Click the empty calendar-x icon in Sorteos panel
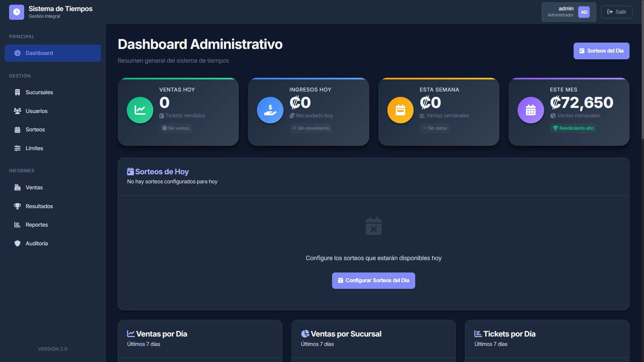Viewport: 644px width, 362px height. pos(373,226)
